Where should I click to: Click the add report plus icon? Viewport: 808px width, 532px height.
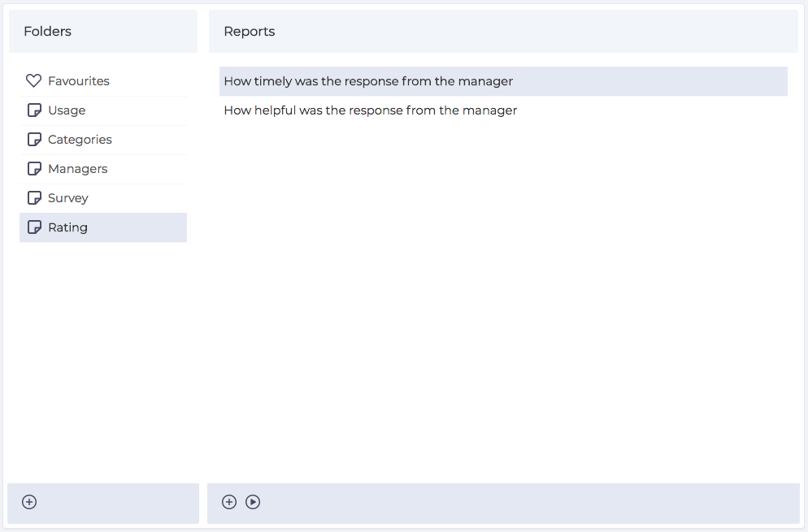pyautogui.click(x=229, y=502)
